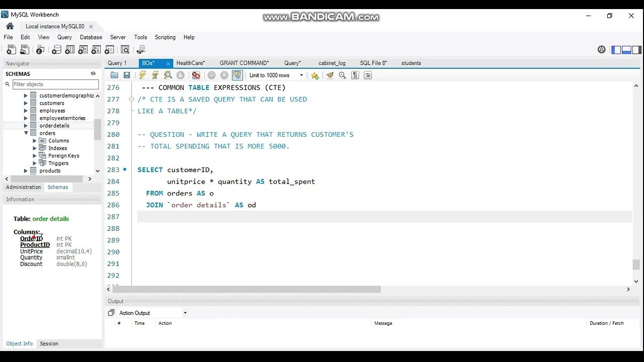This screenshot has width=644, height=362.
Task: Switch to the Administration tab
Action: (x=24, y=187)
